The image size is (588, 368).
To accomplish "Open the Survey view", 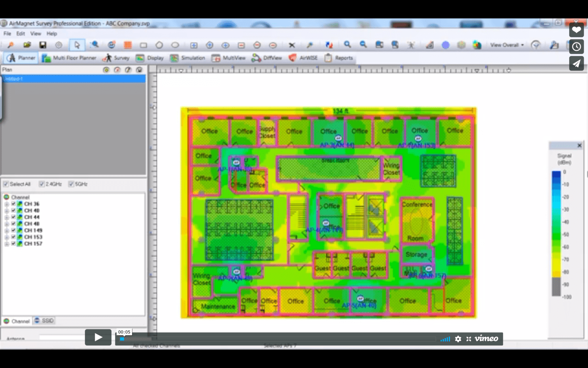I will pos(116,58).
